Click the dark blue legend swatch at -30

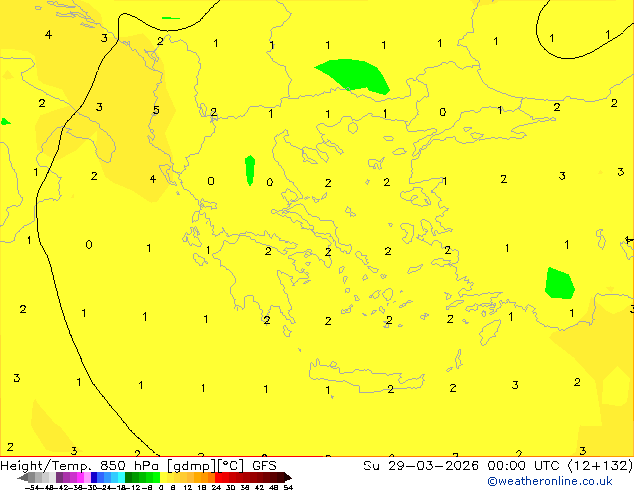tap(94, 477)
